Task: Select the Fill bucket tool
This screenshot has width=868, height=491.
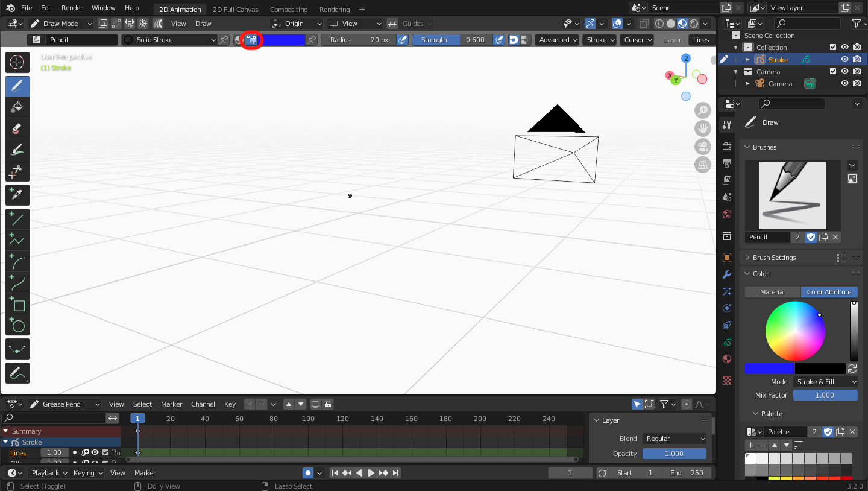Action: tap(17, 107)
